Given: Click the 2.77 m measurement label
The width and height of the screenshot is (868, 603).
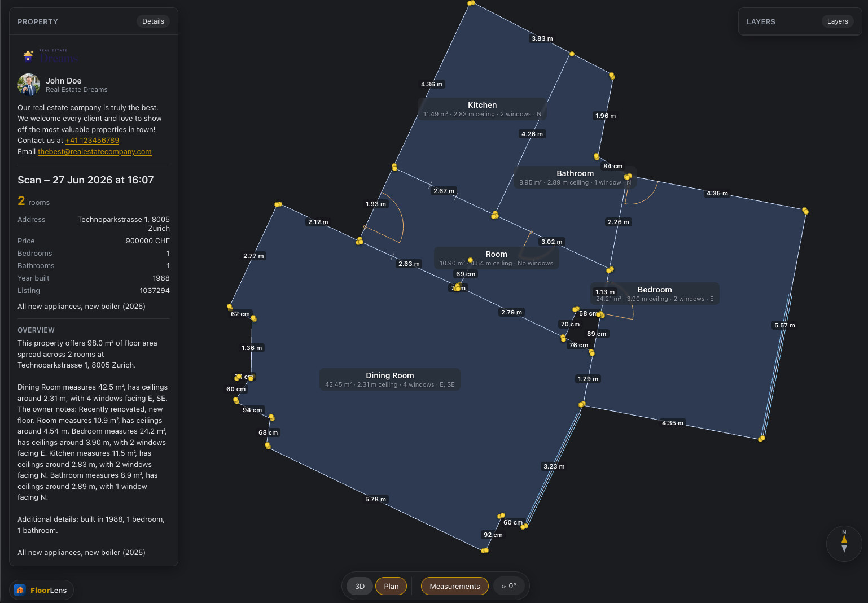Looking at the screenshot, I should 253,256.
